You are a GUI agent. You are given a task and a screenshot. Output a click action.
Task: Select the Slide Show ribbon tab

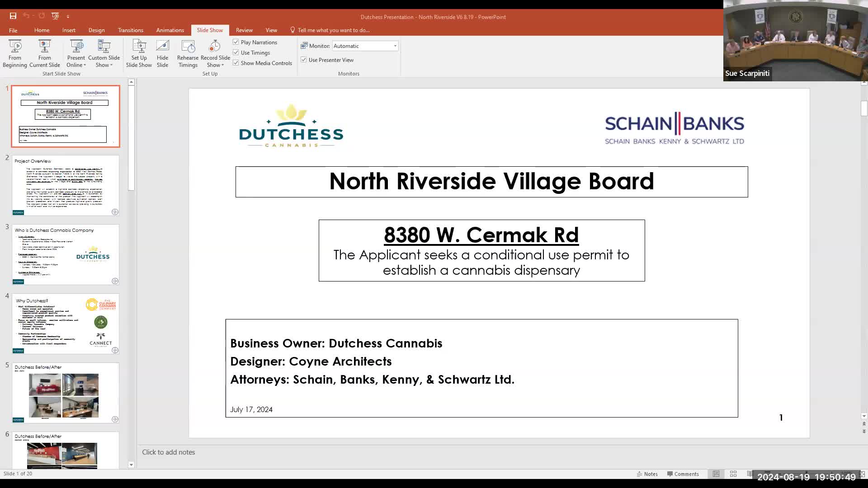pos(210,30)
